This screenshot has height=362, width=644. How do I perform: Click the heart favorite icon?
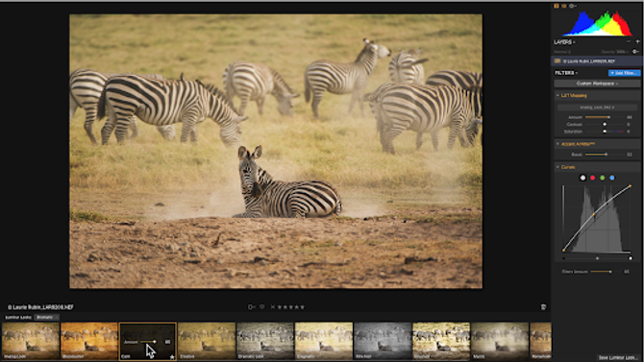pyautogui.click(x=262, y=307)
